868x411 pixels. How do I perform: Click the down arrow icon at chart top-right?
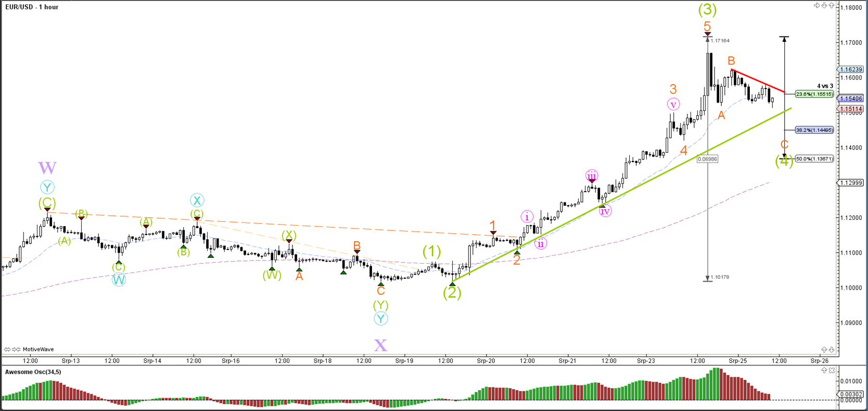click(824, 5)
